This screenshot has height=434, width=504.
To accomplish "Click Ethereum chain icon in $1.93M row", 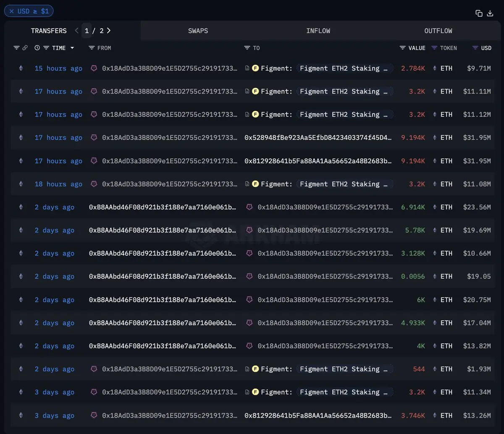I will (x=21, y=369).
